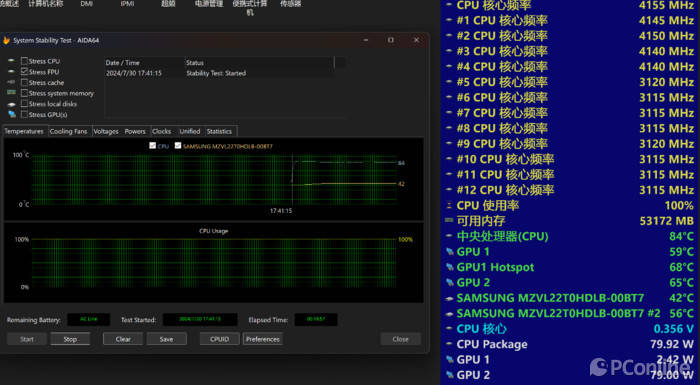
Task: Click the icon beside CPU 核心 voltage
Action: [450, 329]
